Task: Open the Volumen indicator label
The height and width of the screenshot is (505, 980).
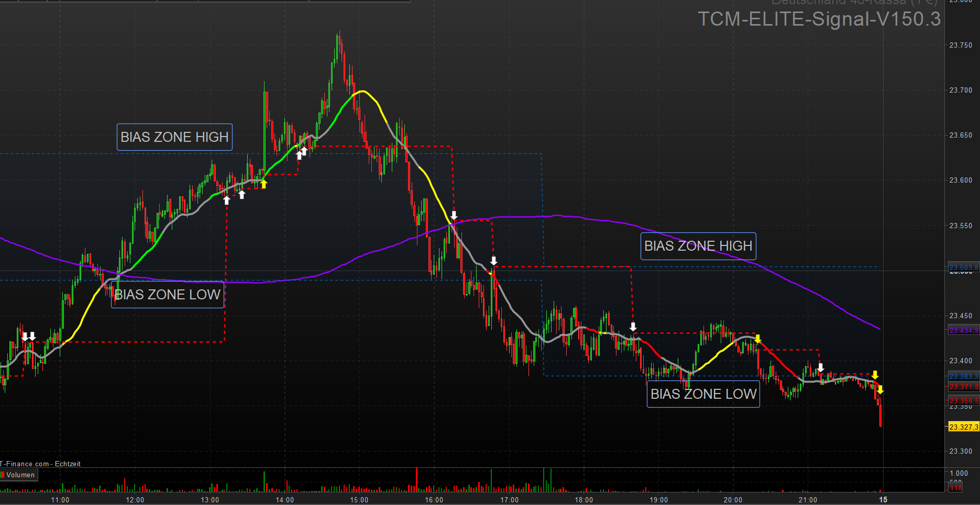Action: (x=20, y=475)
